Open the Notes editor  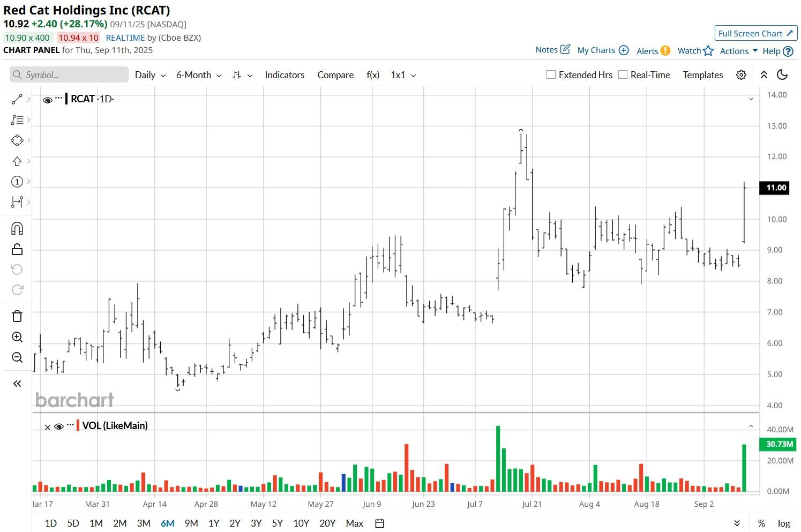553,49
